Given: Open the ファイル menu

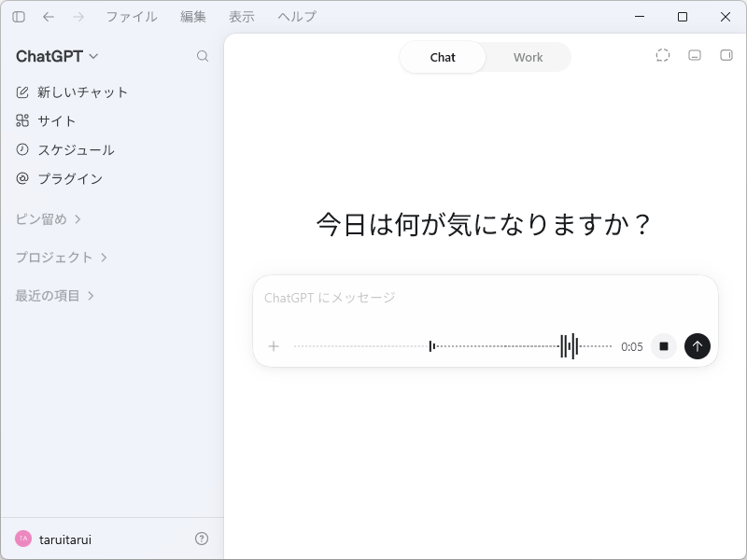Looking at the screenshot, I should pos(132,17).
